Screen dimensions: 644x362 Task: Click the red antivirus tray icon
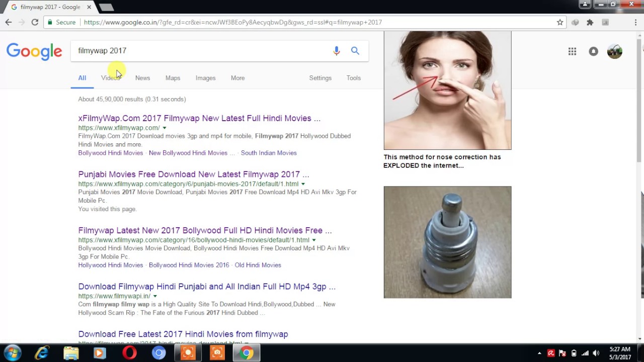pyautogui.click(x=551, y=353)
